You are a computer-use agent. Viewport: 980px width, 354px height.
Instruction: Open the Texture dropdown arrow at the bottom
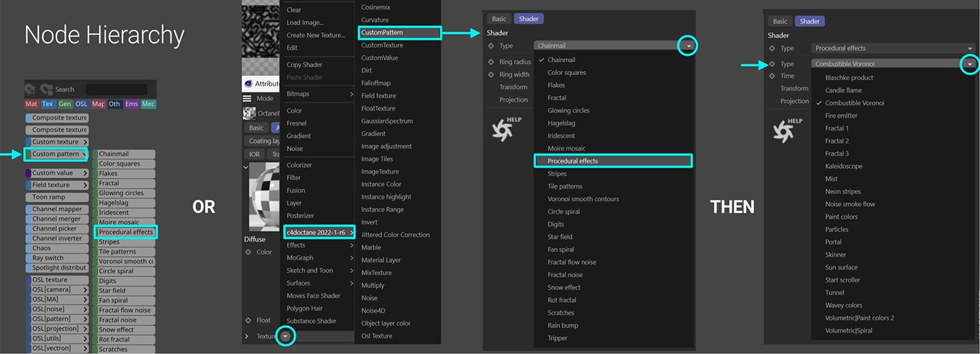pyautogui.click(x=285, y=336)
